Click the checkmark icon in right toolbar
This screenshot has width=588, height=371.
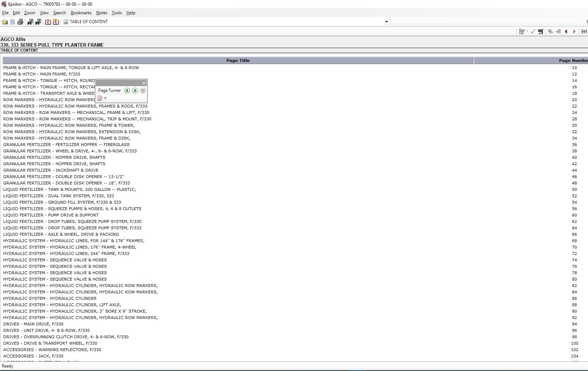point(533,32)
